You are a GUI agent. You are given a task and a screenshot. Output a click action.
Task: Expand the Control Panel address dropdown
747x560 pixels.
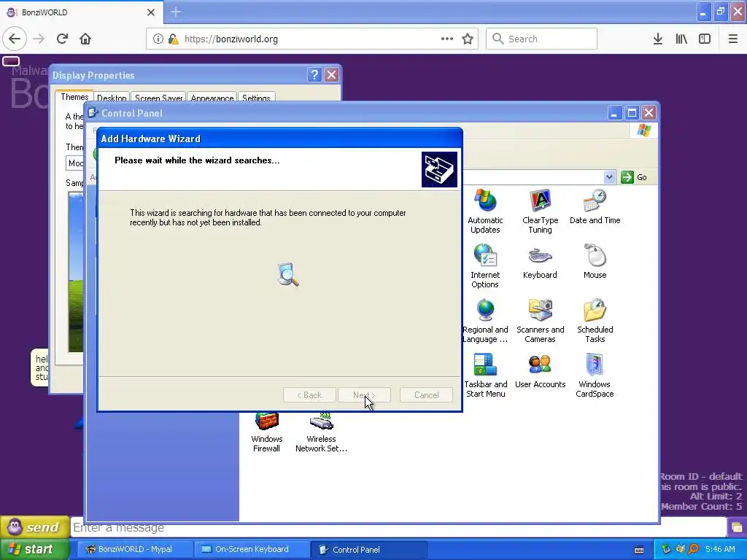609,177
